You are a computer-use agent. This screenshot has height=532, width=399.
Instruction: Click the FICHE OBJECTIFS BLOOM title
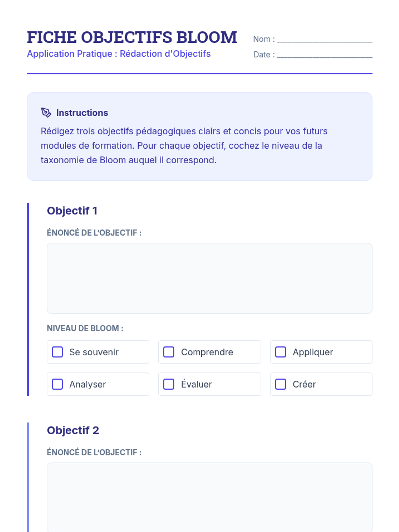pos(132,37)
